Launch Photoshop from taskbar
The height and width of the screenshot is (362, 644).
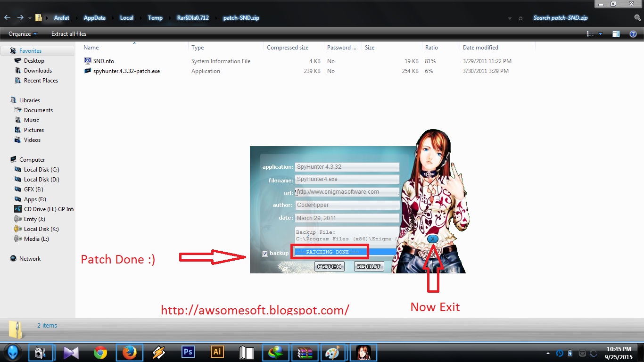(188, 353)
